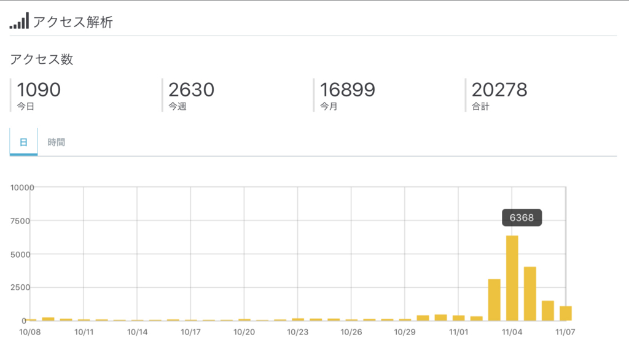Click the 10/20 x-axis date label
The width and height of the screenshot is (629, 364).
[244, 332]
